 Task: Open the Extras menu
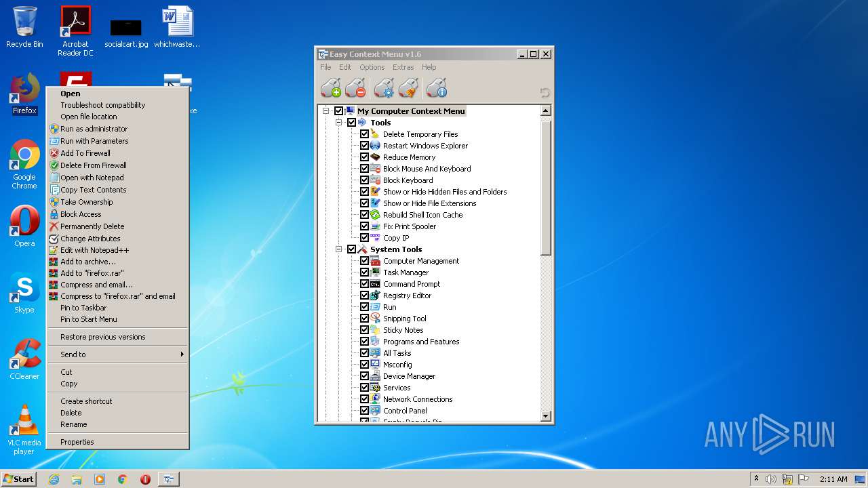[x=403, y=67]
